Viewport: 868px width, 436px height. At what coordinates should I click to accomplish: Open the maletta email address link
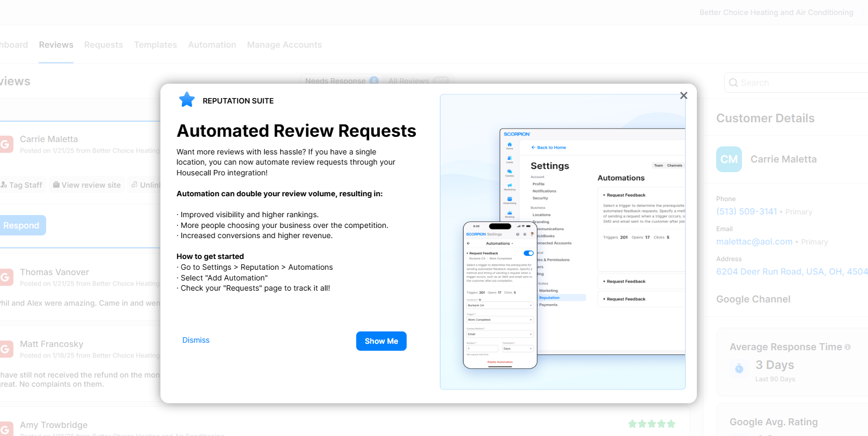(754, 242)
